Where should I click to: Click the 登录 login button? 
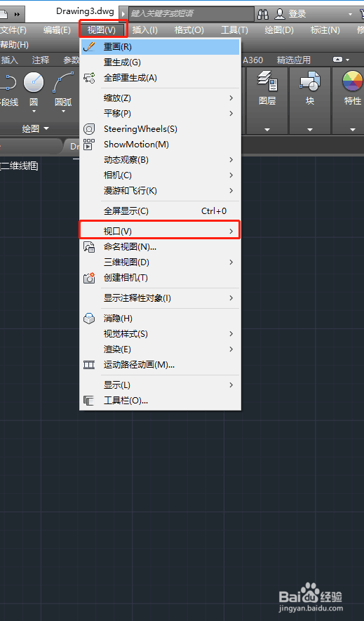point(297,14)
